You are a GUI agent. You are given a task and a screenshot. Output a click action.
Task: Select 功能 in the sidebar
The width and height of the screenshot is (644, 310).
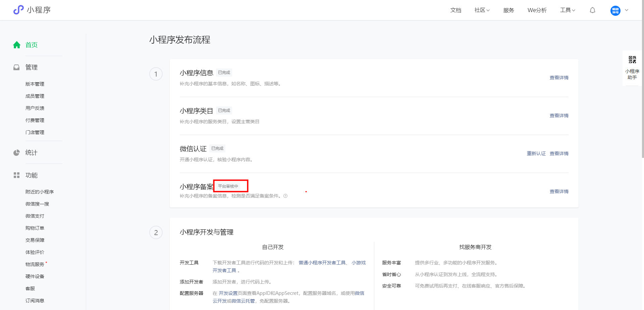pos(32,175)
